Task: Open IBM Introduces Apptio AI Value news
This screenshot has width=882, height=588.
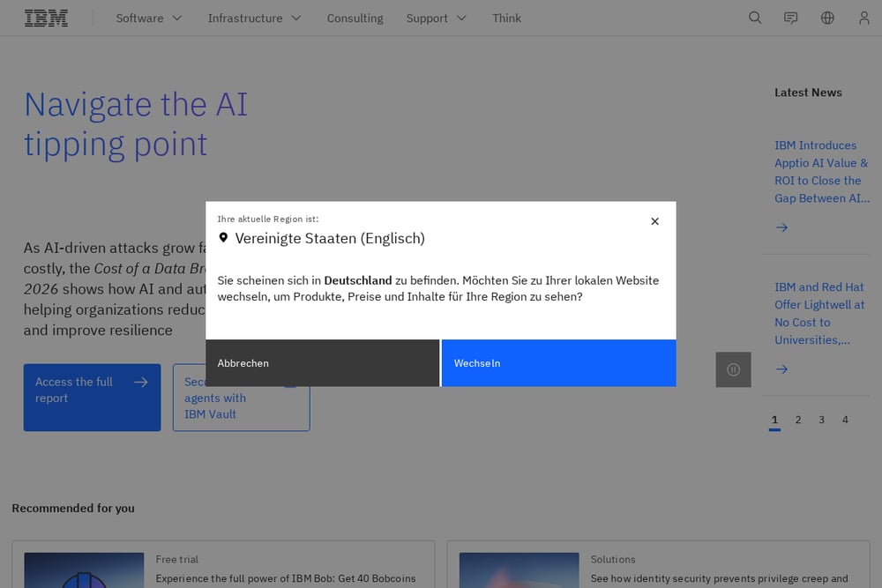Action: pos(822,171)
